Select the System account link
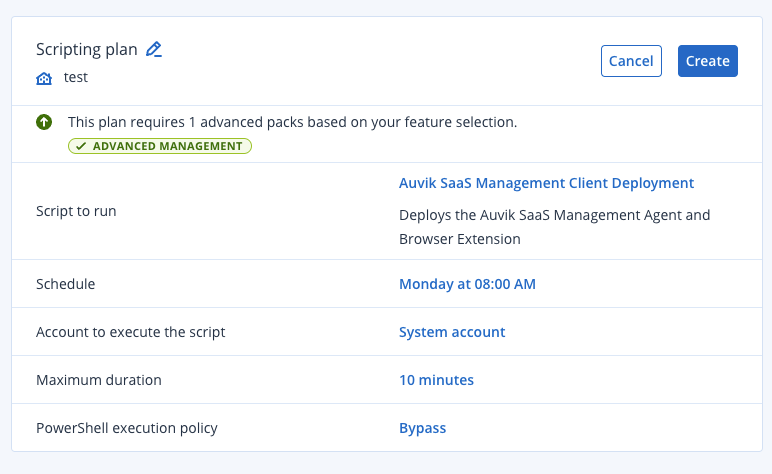This screenshot has width=772, height=474. pyautogui.click(x=452, y=332)
